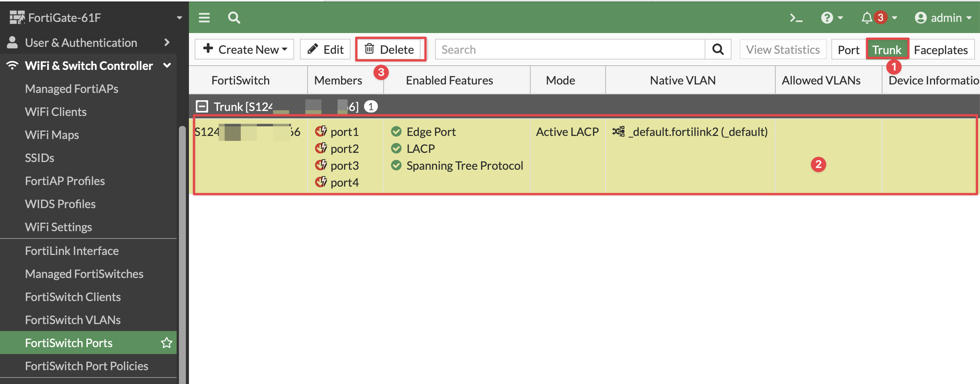The image size is (980, 384).
Task: Click the View Statistics button
Action: (x=783, y=49)
